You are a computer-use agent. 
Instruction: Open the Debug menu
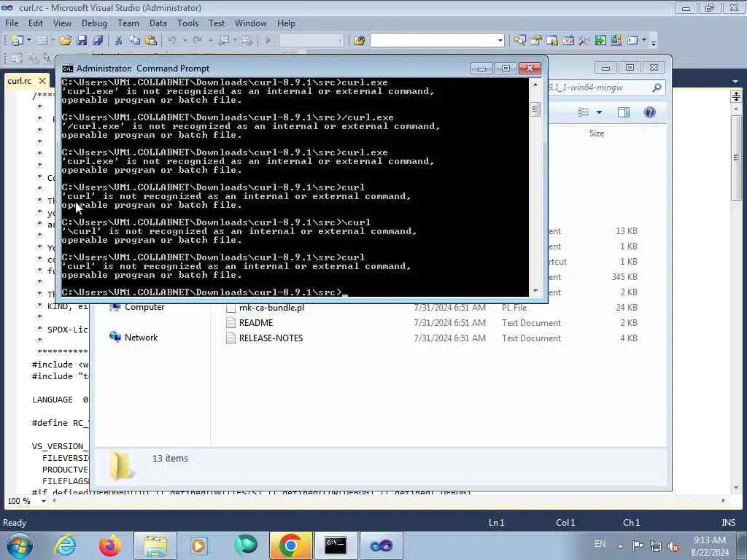(x=94, y=23)
